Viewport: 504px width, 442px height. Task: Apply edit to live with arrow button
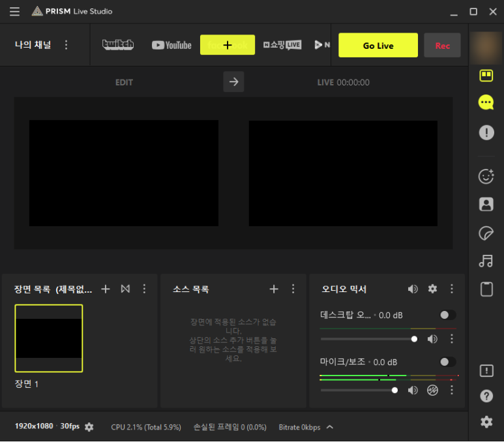tap(233, 81)
